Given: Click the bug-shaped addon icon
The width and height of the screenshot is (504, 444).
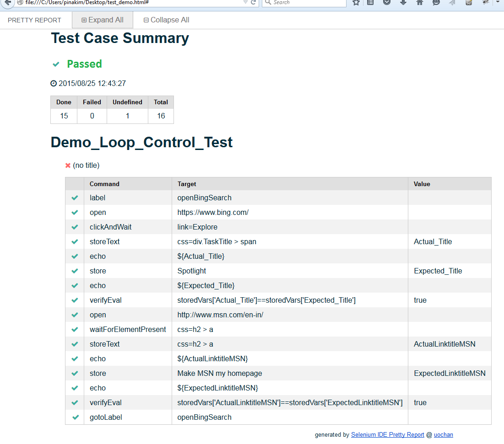Looking at the screenshot, I should tap(485, 3).
